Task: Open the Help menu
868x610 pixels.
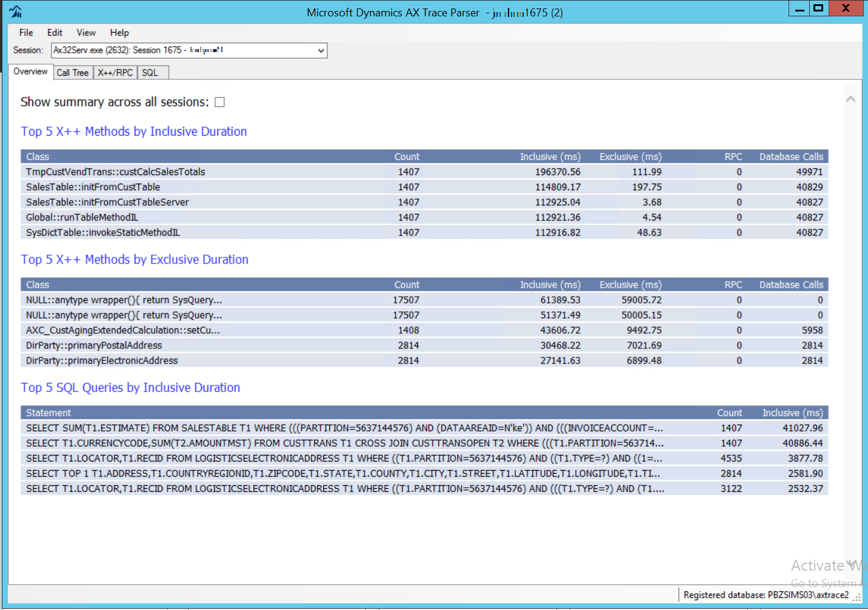Action: (x=119, y=33)
